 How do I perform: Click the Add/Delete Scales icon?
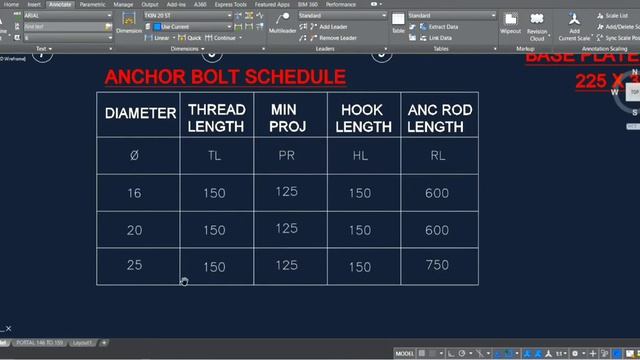[x=600, y=27]
